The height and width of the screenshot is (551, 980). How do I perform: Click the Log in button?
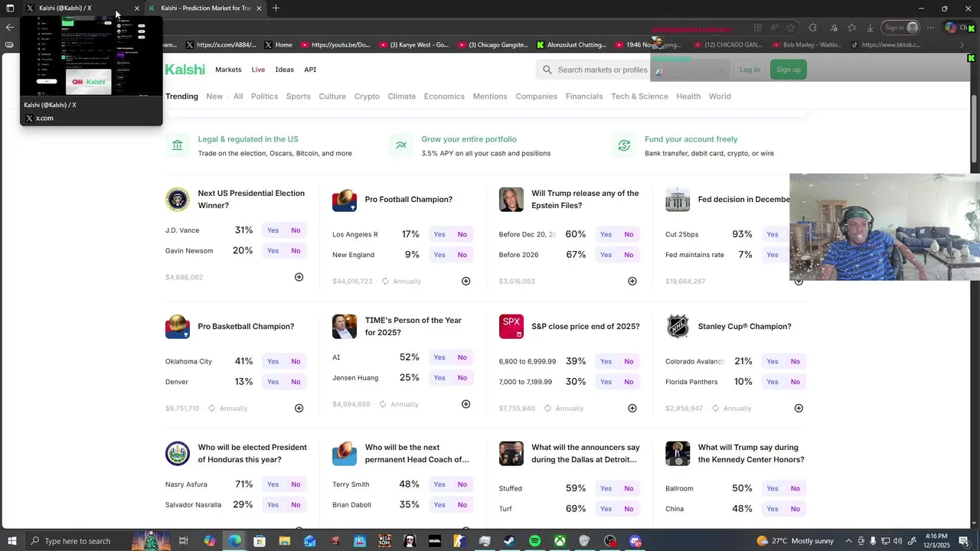[x=750, y=70]
